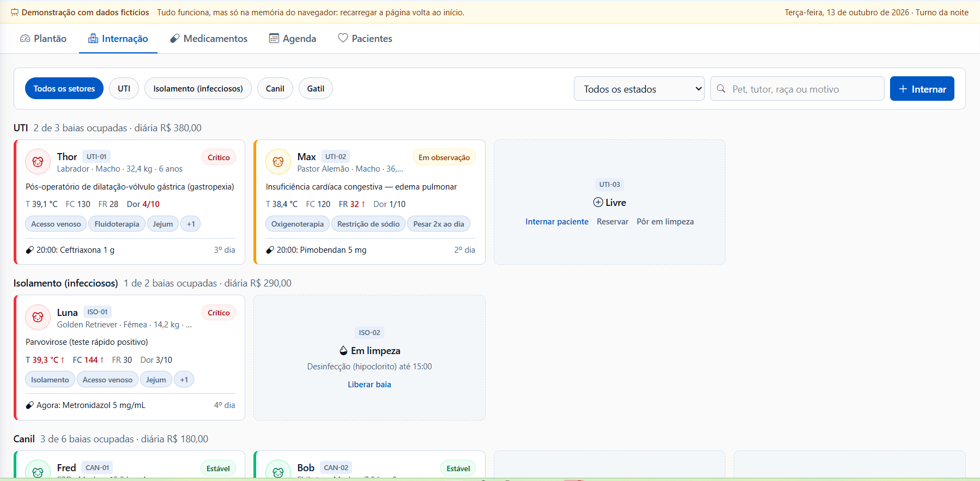Click the Isolamento tag on Luna's card
Image resolution: width=980 pixels, height=481 pixels.
tap(50, 380)
